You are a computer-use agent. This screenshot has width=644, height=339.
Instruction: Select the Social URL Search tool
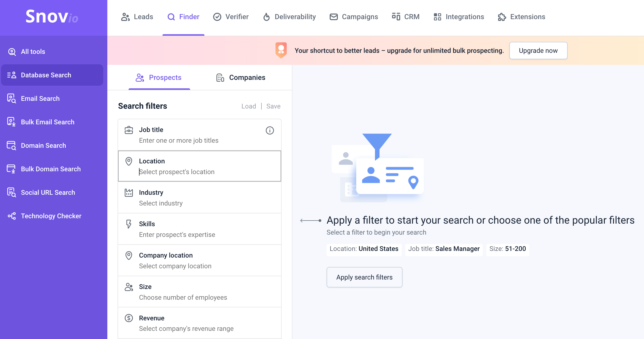point(48,192)
